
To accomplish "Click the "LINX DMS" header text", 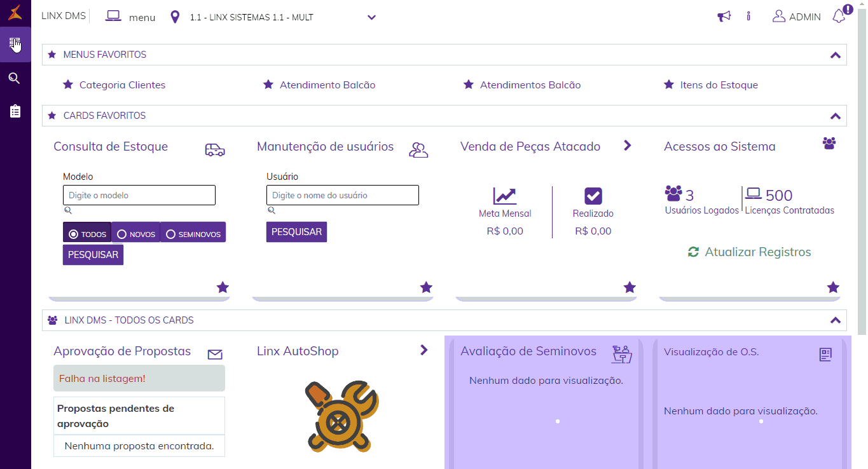I will (63, 16).
